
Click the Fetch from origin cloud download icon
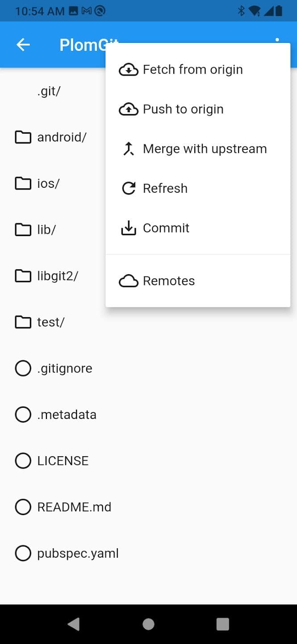click(129, 69)
